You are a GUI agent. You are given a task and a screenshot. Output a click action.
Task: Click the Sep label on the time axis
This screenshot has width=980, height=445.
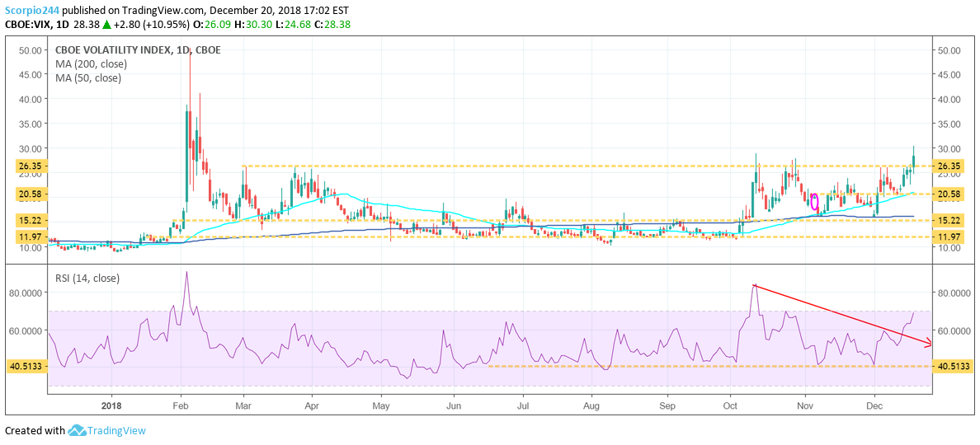click(x=667, y=405)
